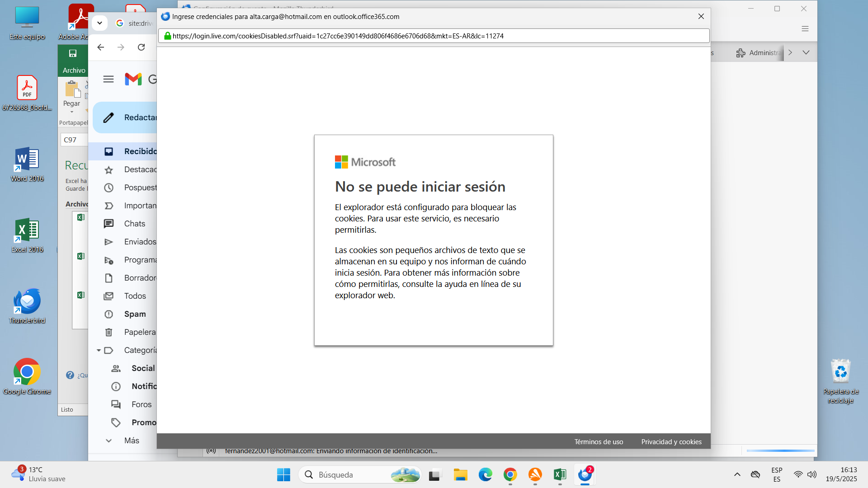
Task: Expand Thunderbird tab list chevron
Action: pyautogui.click(x=806, y=52)
